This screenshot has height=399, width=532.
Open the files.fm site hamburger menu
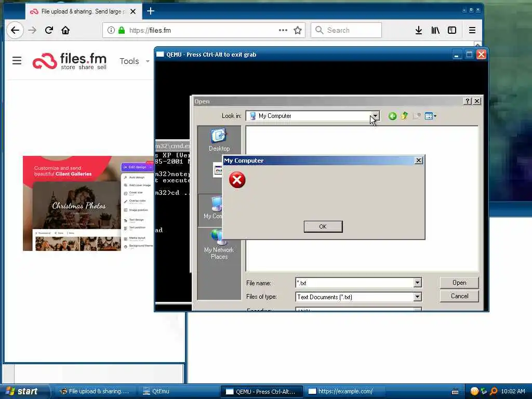(17, 61)
